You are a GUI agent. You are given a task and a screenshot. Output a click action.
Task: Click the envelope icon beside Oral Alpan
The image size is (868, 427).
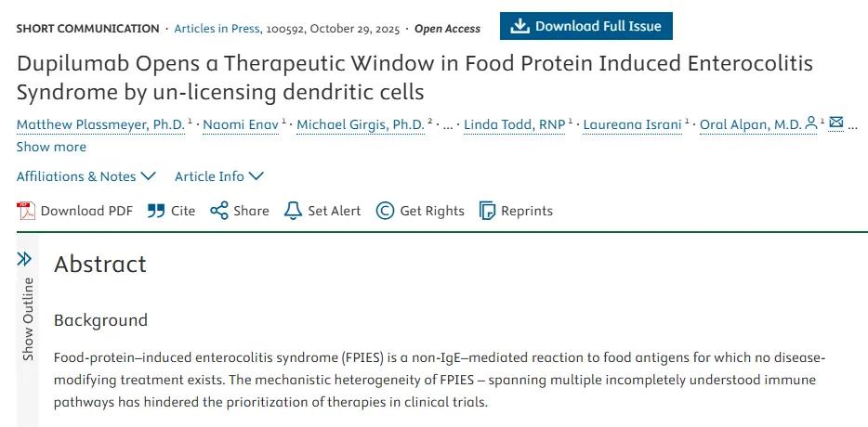point(835,123)
